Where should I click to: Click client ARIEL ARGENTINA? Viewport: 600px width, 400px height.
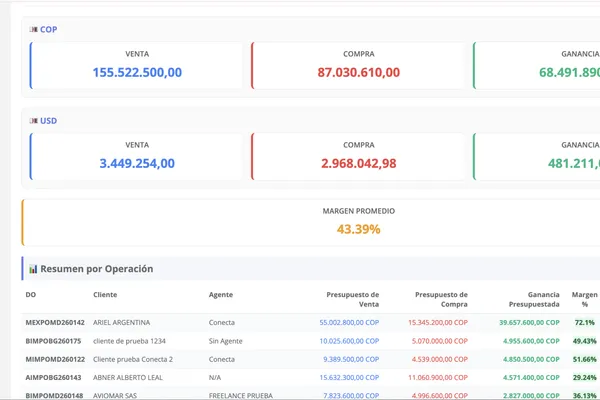point(122,323)
